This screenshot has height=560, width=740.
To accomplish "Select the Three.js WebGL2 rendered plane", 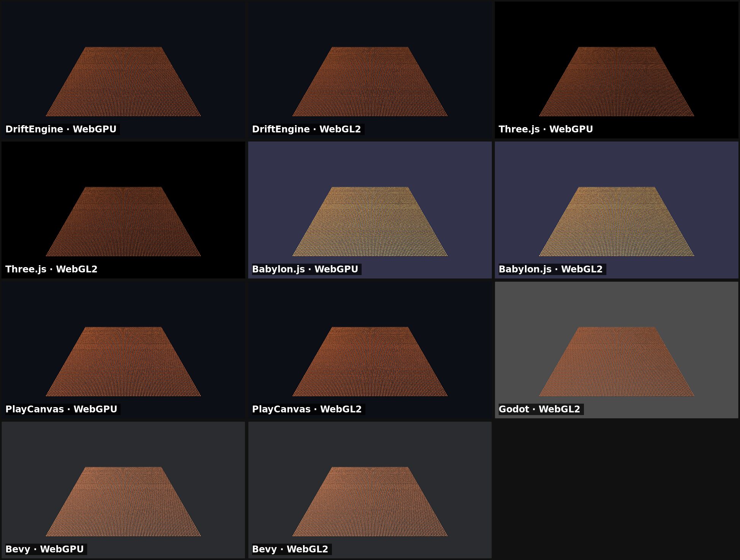I will coord(123,221).
